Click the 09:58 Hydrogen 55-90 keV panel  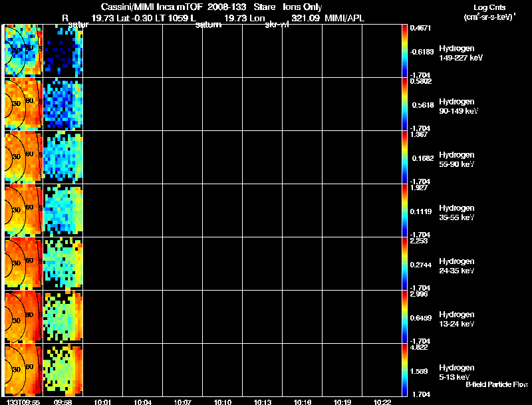[63, 157]
